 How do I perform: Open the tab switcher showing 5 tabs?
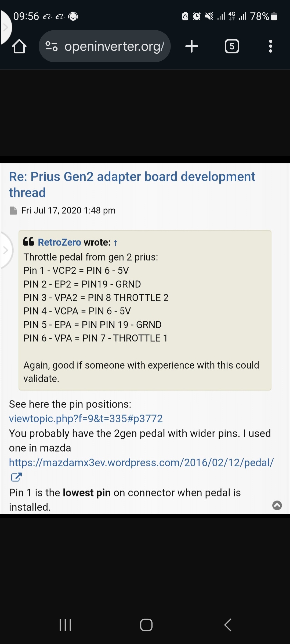tap(232, 46)
